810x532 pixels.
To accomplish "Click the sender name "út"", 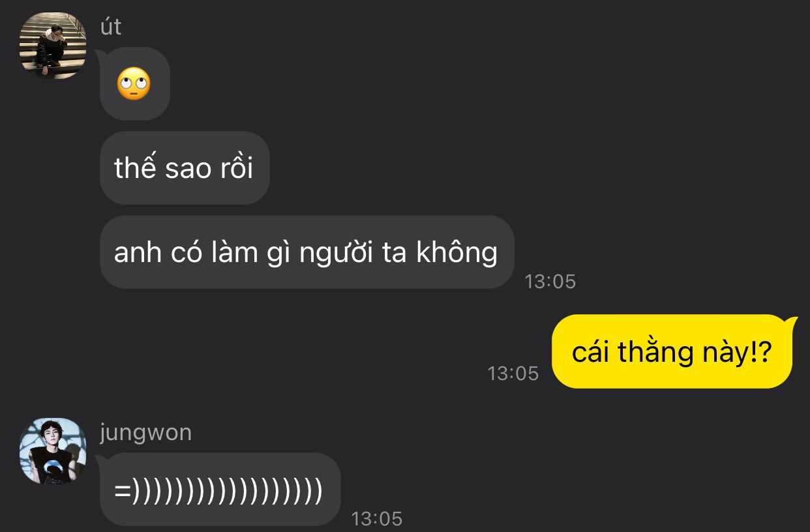I will [111, 27].
